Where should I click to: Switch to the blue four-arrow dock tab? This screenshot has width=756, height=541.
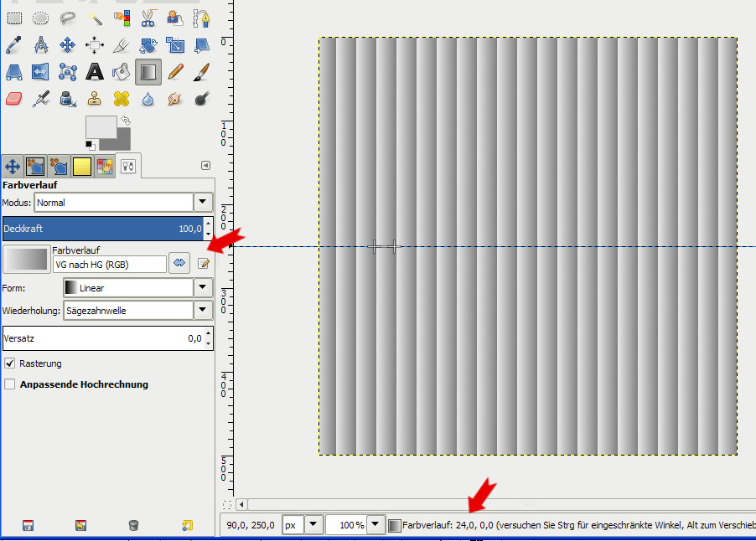tap(13, 167)
